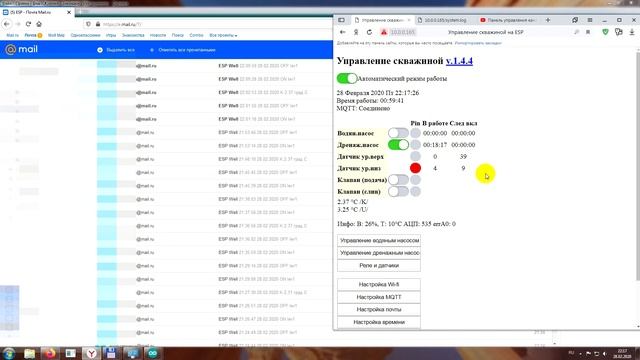The image size is (640, 360).
Task: Open Firefox from taskbar
Action: [x=50, y=353]
